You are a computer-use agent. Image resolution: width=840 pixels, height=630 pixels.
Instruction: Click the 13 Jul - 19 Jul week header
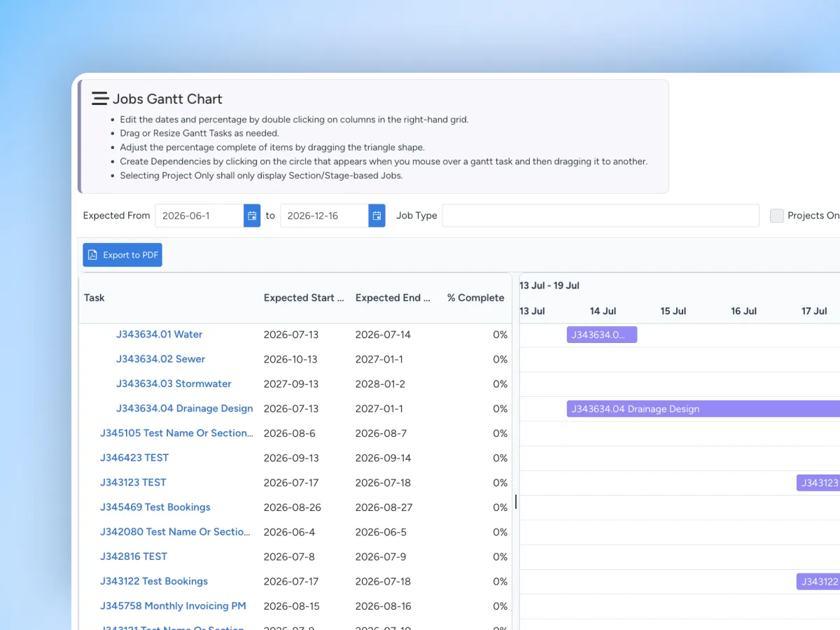[x=549, y=286]
